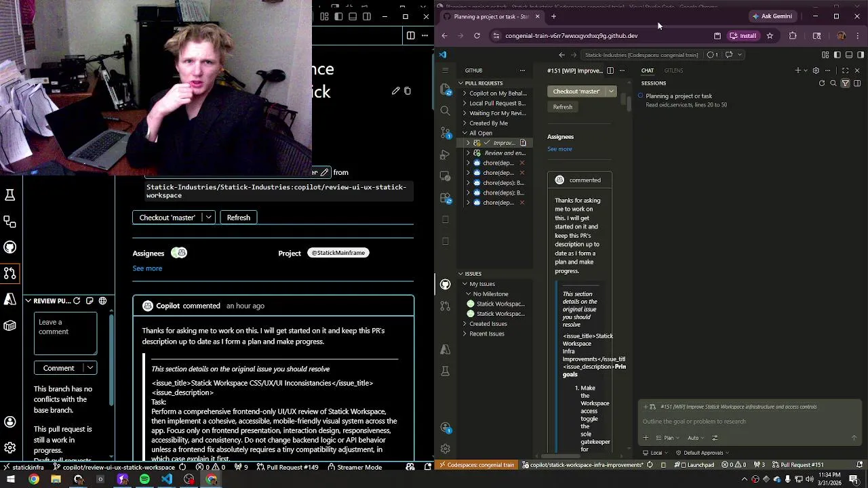Open chat settings gear in Chat panel
The image size is (868, 488).
point(816,70)
